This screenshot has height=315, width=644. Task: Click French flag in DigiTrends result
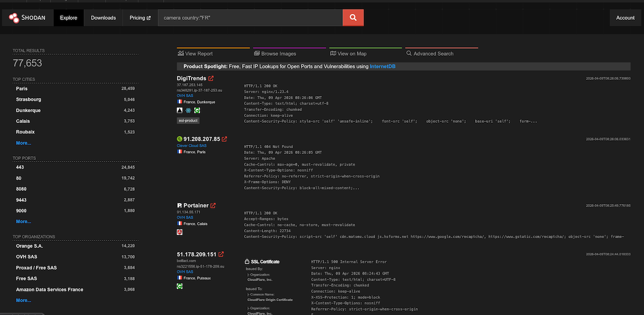180,101
